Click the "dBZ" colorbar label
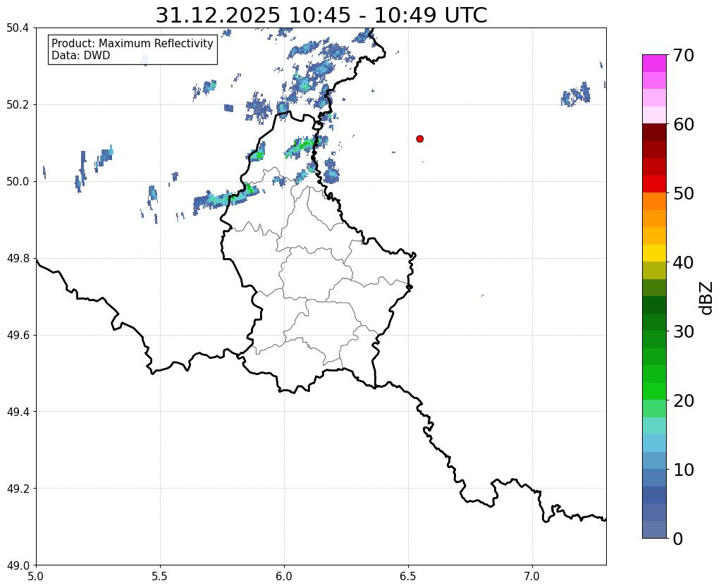This screenshot has height=588, width=721. [707, 298]
